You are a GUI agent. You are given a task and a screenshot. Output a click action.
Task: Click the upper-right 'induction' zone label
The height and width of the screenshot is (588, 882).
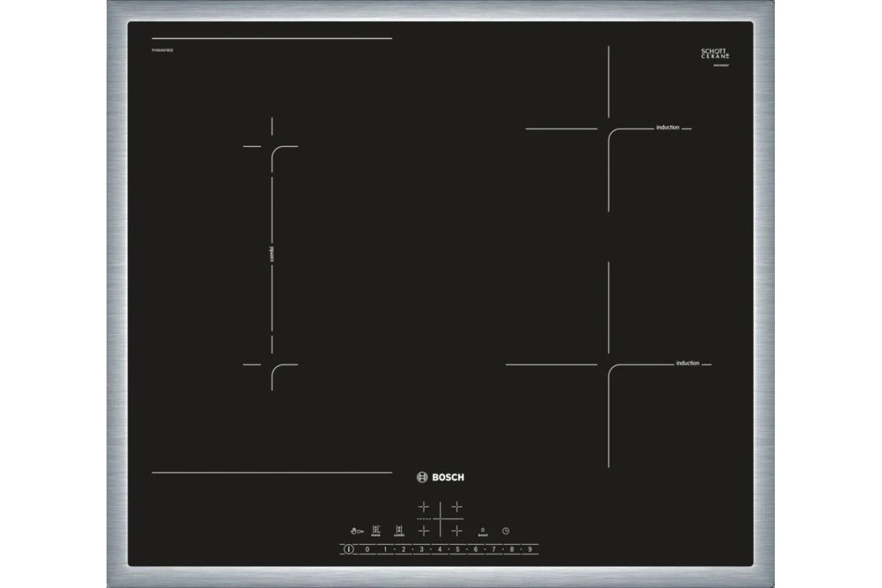coord(667,127)
